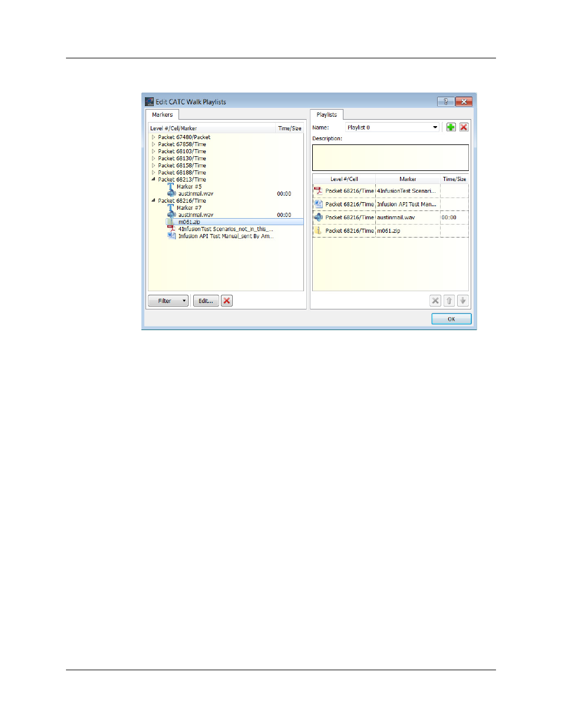Click the CATC Walk application icon in title bar
This screenshot has width=562, height=728.
[x=150, y=101]
